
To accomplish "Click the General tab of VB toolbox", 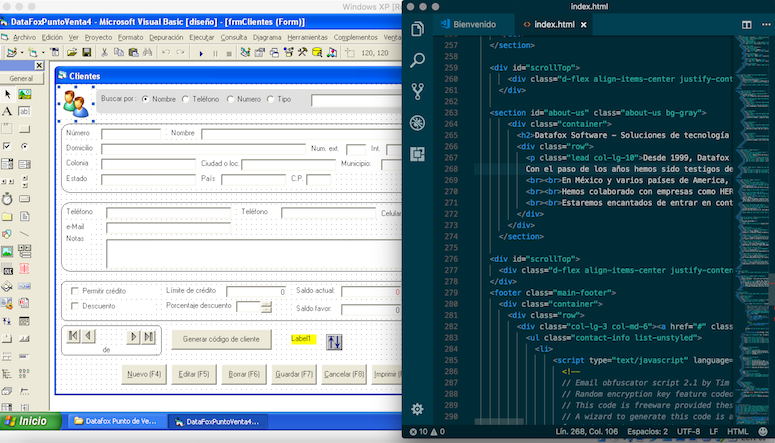I will click(x=21, y=78).
